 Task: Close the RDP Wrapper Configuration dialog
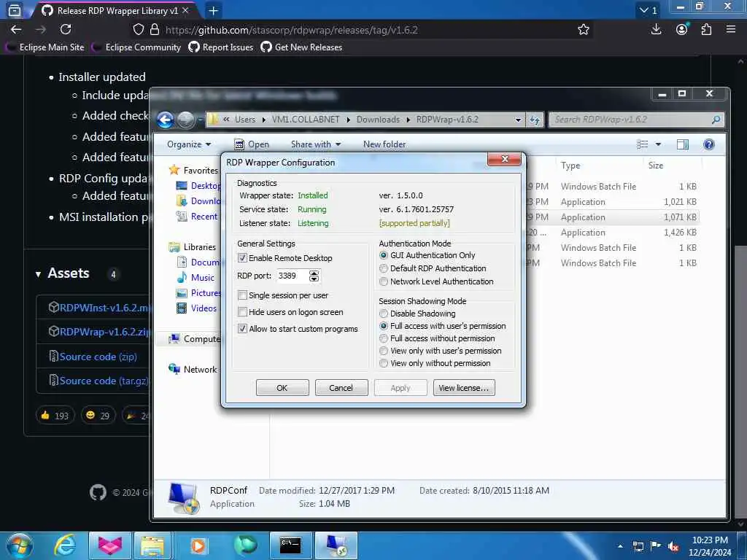(505, 159)
